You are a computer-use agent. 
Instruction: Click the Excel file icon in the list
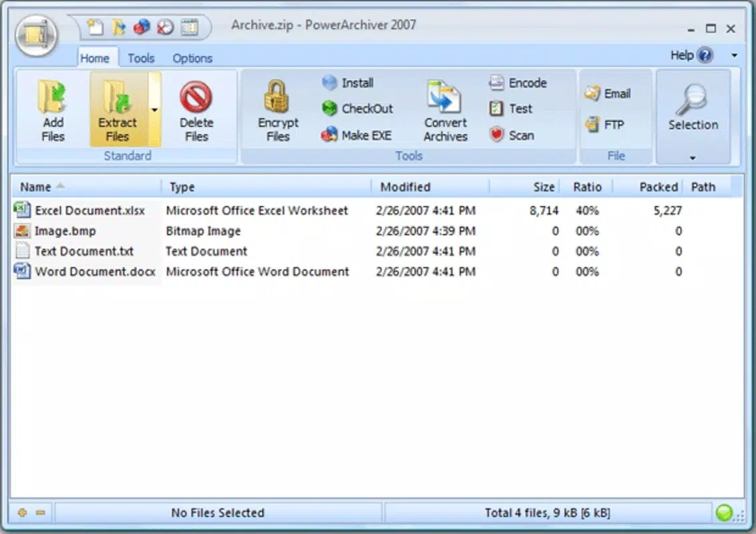pos(22,210)
